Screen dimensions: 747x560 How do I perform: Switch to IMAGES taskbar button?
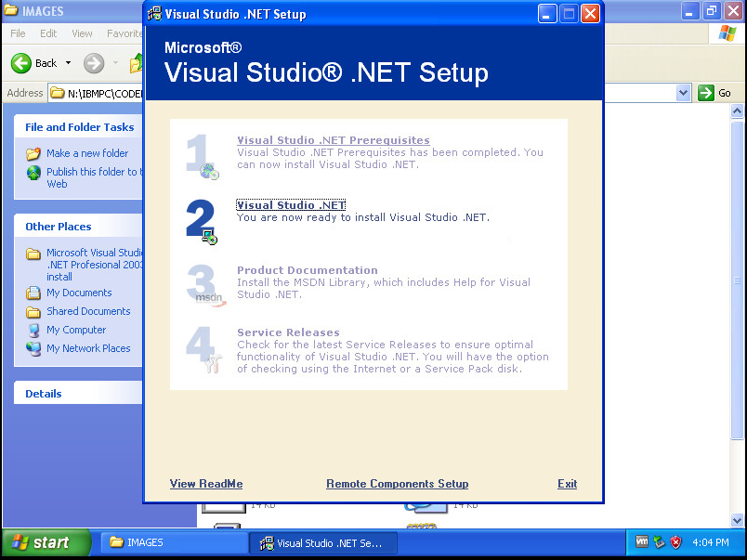pos(173,543)
